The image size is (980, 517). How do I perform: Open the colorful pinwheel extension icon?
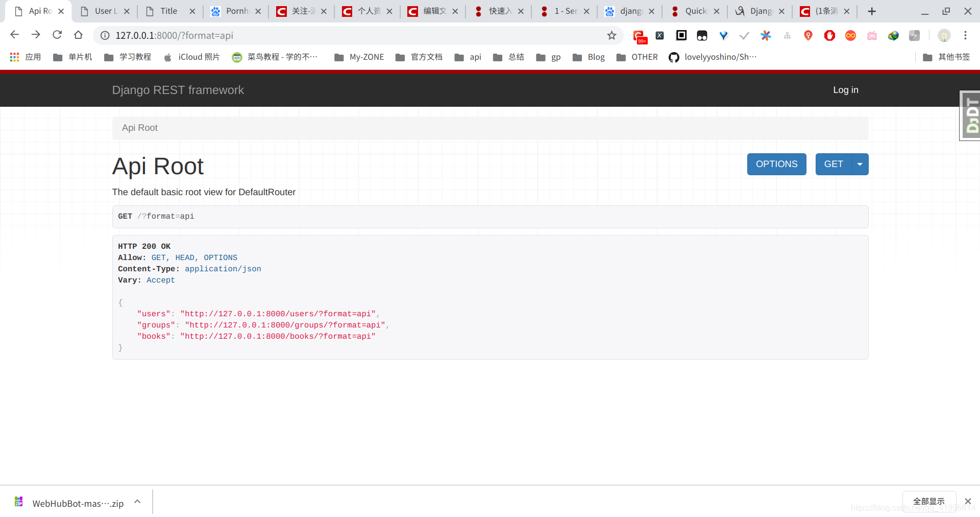coord(766,35)
